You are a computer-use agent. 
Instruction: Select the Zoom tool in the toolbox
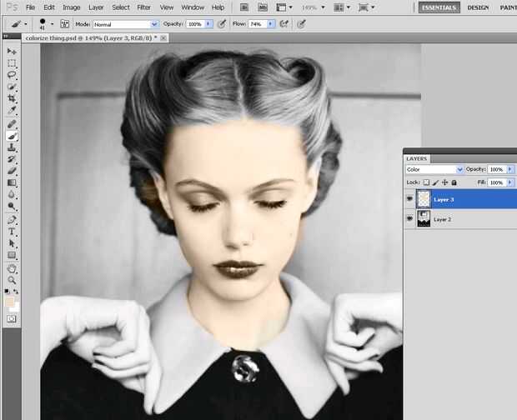point(13,281)
